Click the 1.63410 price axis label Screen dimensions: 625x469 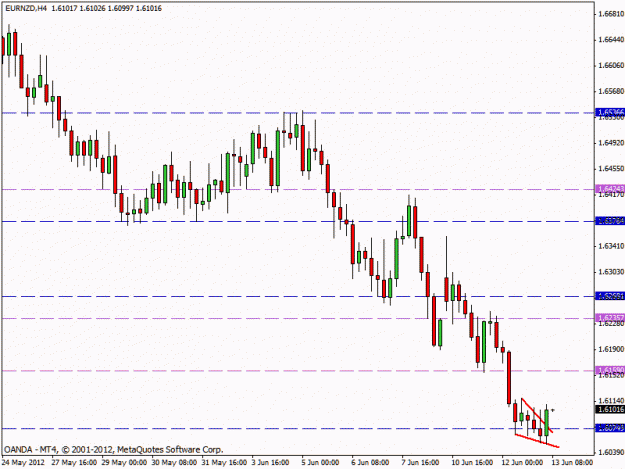pos(611,246)
